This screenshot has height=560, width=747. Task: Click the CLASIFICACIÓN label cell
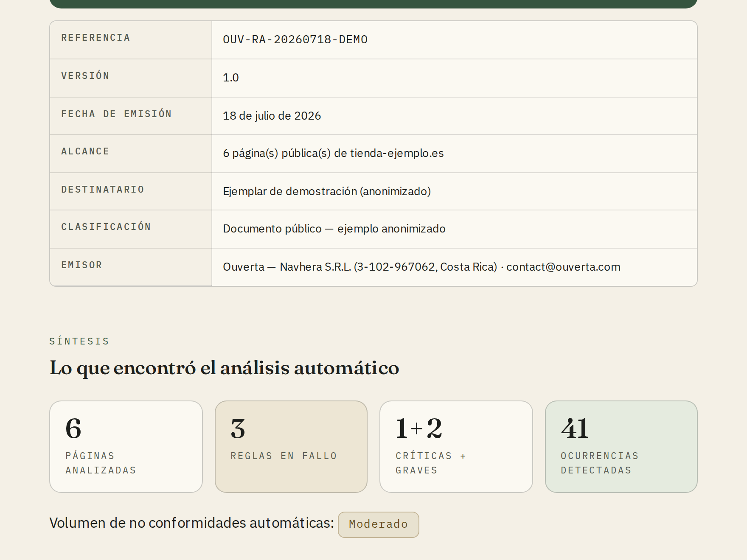(131, 229)
